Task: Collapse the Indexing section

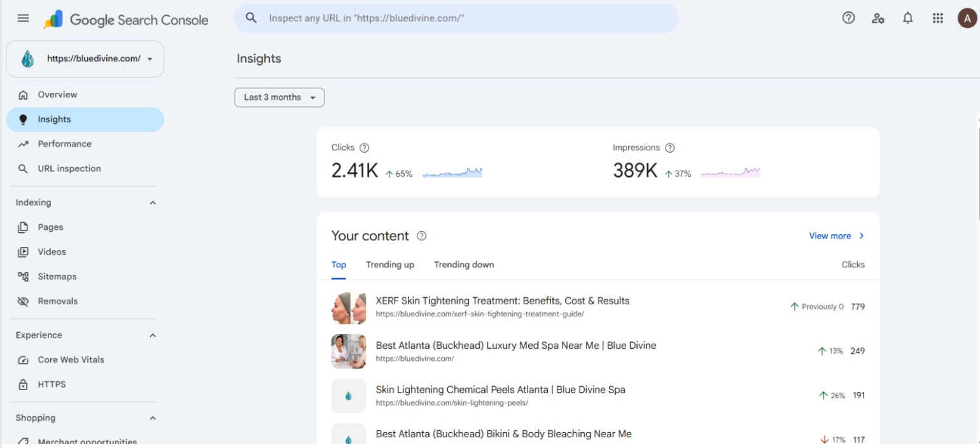Action: tap(153, 203)
